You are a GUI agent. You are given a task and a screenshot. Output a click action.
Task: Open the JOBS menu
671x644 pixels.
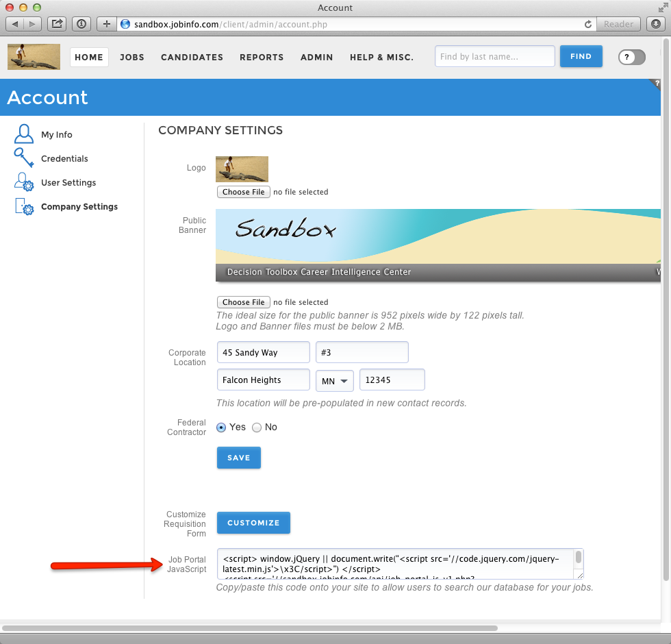click(x=131, y=57)
